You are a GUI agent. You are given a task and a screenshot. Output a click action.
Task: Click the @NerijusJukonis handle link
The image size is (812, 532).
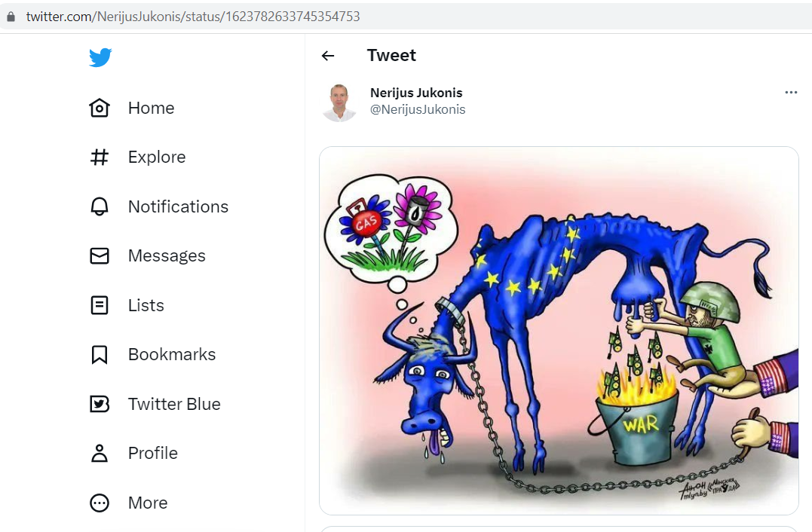(418, 109)
